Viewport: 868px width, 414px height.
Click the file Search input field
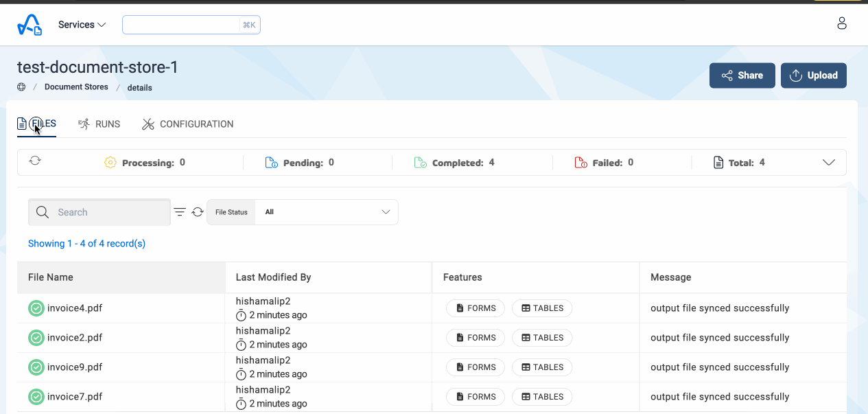(x=99, y=212)
